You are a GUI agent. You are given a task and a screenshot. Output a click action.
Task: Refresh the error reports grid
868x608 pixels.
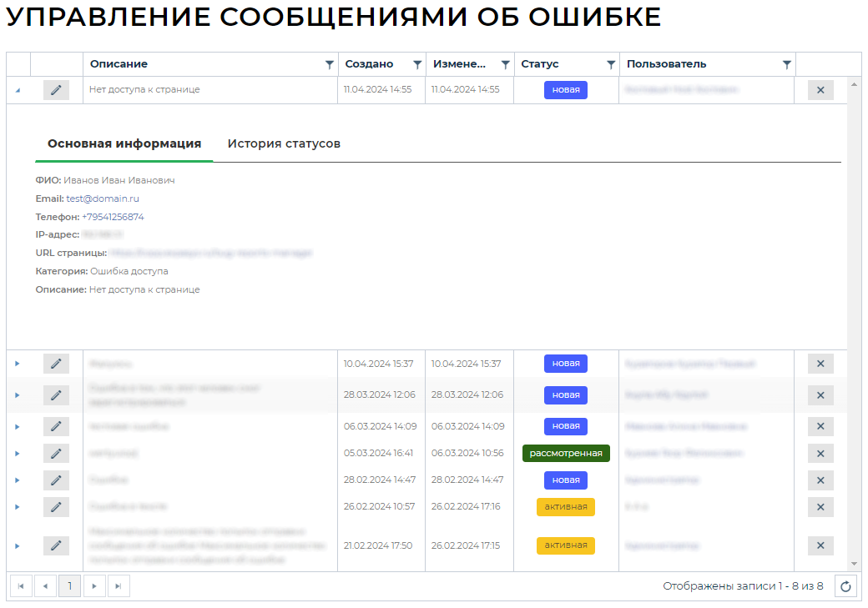[x=845, y=586]
